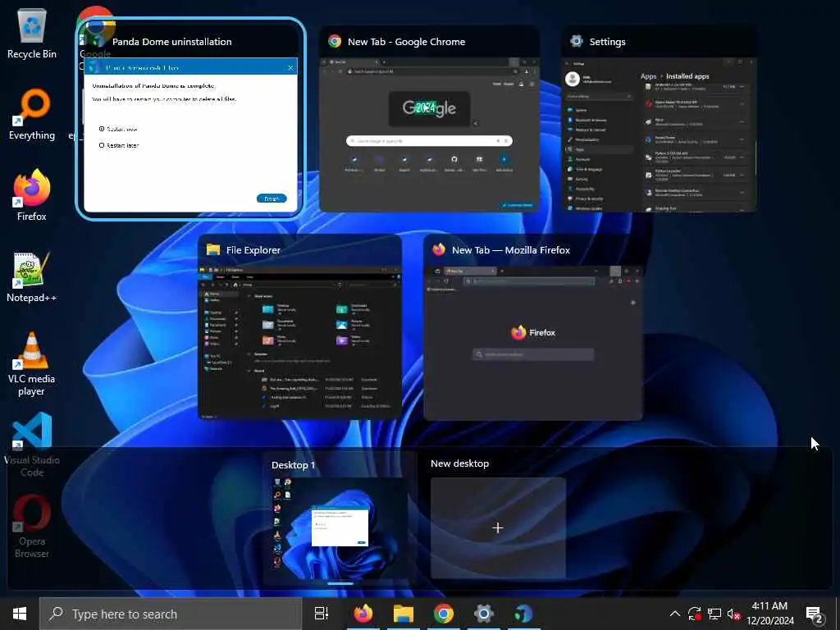Close the Panda Dome dialog with X
The height and width of the screenshot is (630, 840).
(x=290, y=67)
